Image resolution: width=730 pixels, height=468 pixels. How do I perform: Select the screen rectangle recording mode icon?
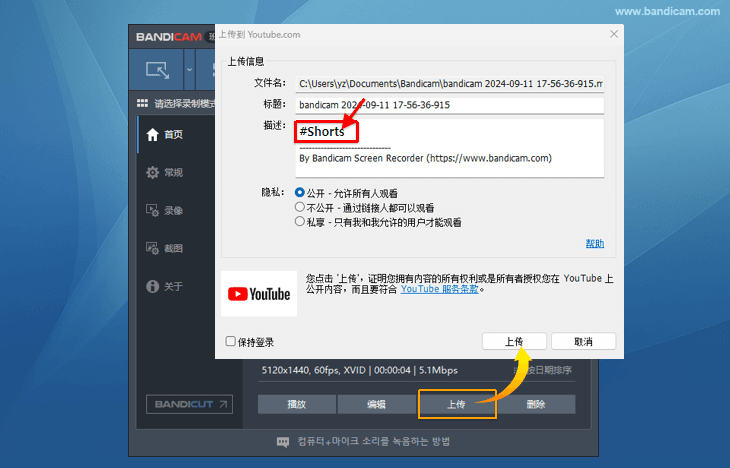coord(158,70)
